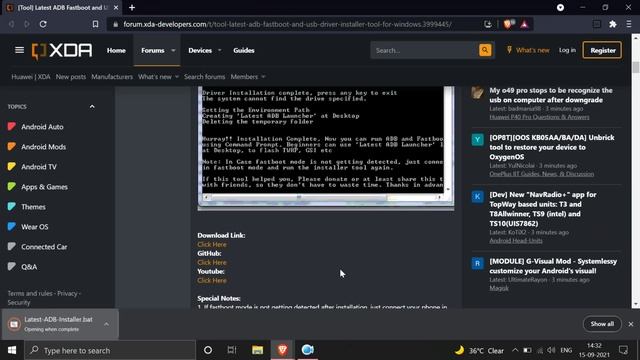
Task: Open Forums navigation tab
Action: 153,50
